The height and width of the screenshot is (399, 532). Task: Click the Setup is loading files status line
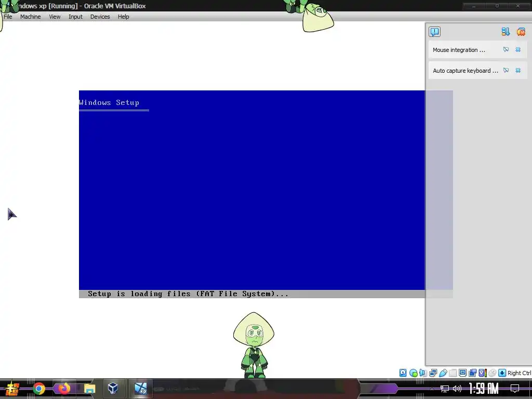(188, 294)
